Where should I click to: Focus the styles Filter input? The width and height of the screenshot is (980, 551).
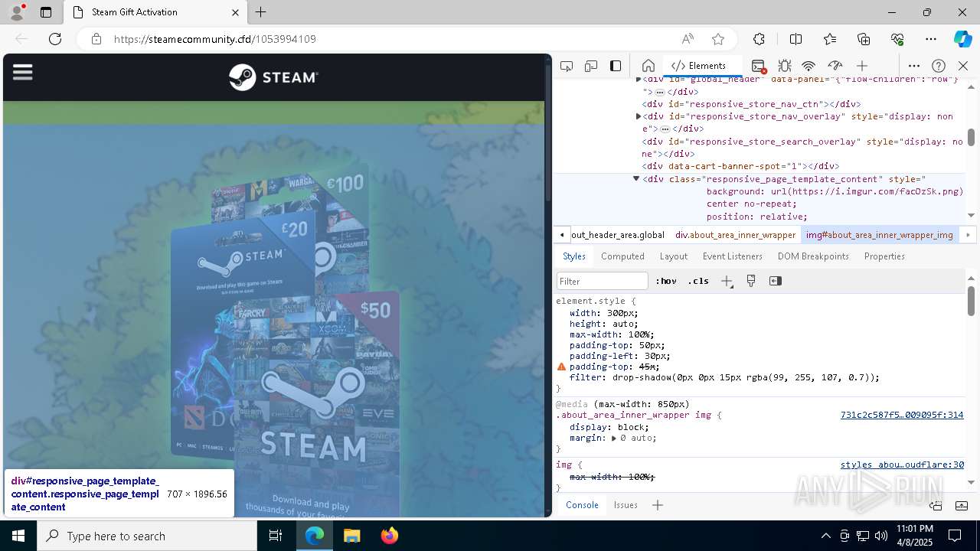coord(603,281)
